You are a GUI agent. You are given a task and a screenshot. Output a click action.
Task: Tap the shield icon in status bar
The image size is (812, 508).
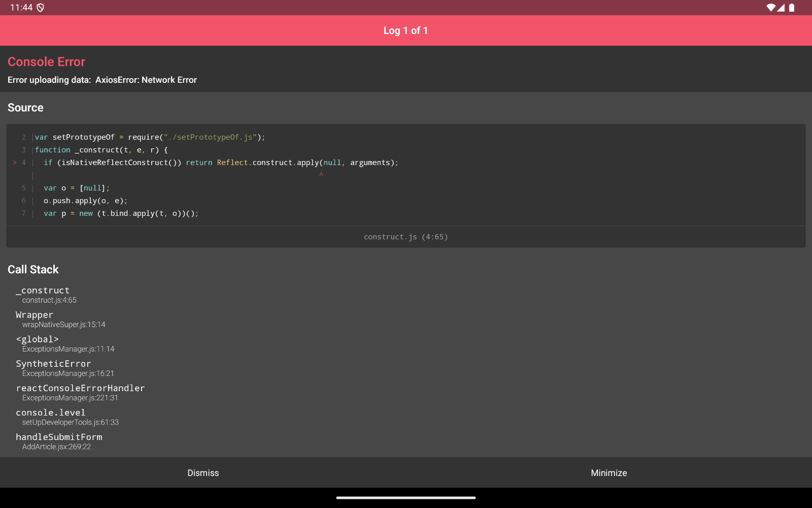41,8
